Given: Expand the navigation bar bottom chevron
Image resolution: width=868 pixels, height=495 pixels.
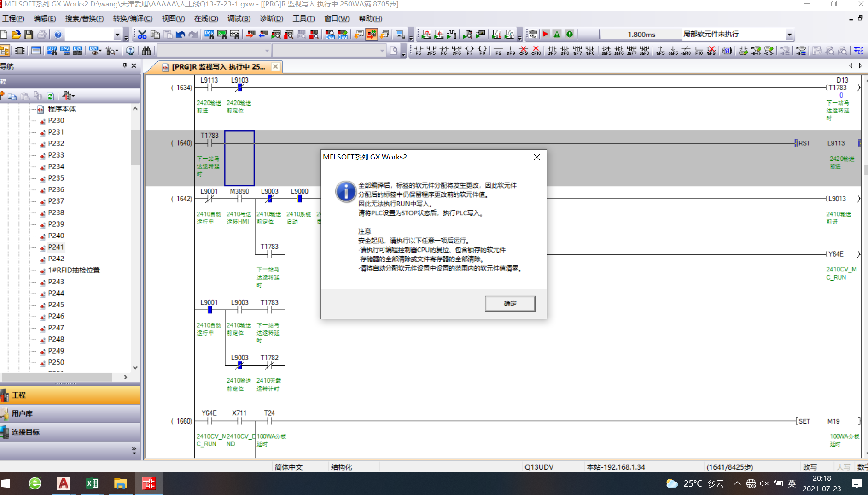Looking at the screenshot, I should coord(134,450).
